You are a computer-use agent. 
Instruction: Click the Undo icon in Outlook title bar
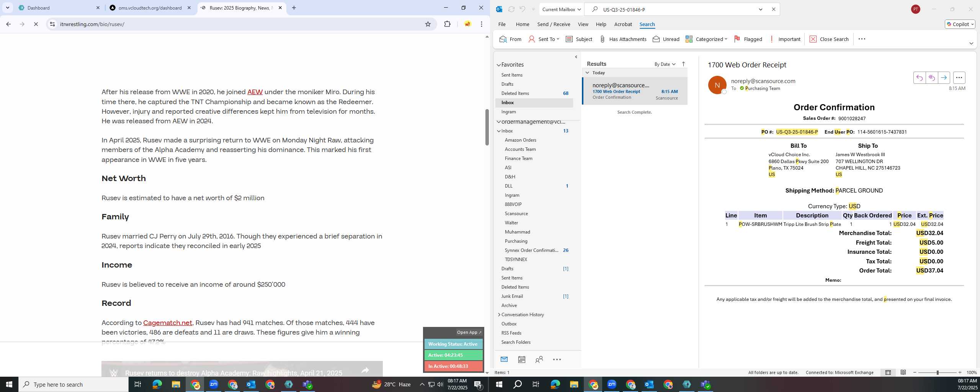pos(522,9)
